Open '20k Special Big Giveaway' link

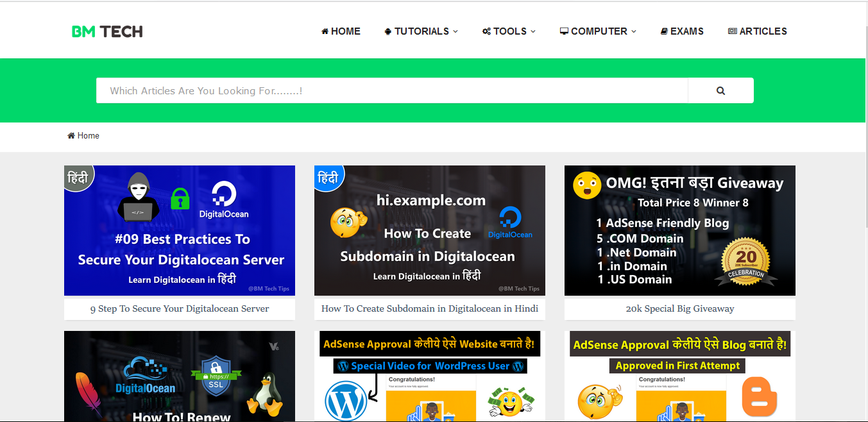click(x=680, y=308)
